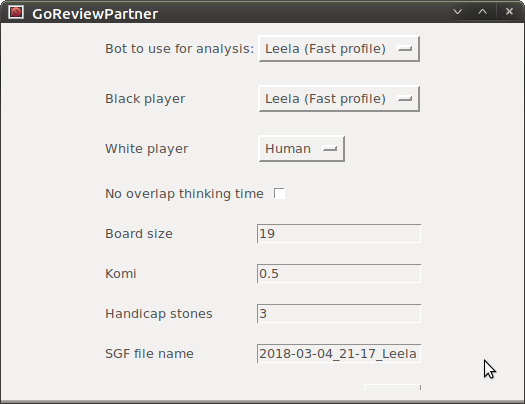Click the GoReviewPartner app icon in title bar

(x=16, y=12)
